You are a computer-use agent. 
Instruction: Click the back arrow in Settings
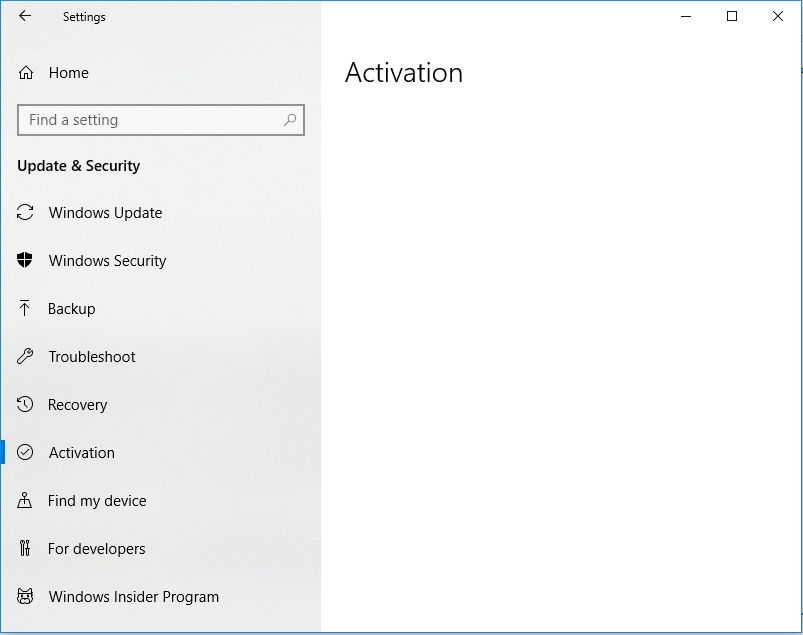click(x=25, y=16)
